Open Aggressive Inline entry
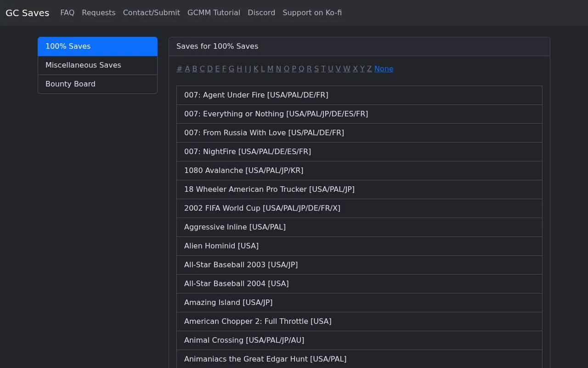The width and height of the screenshot is (588, 368). (x=359, y=227)
